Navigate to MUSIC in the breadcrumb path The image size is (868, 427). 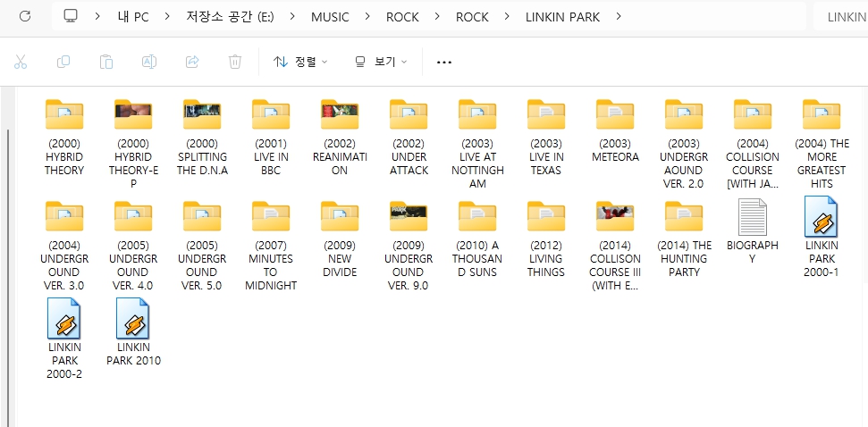pyautogui.click(x=330, y=16)
